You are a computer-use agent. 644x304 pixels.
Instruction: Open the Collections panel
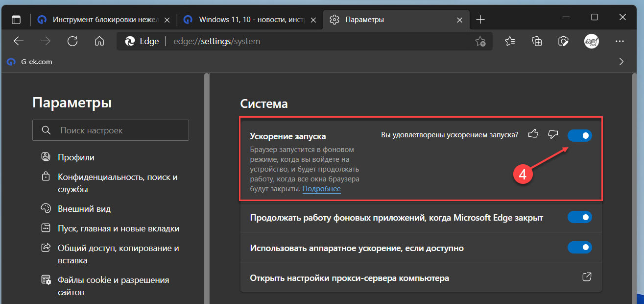coord(536,41)
